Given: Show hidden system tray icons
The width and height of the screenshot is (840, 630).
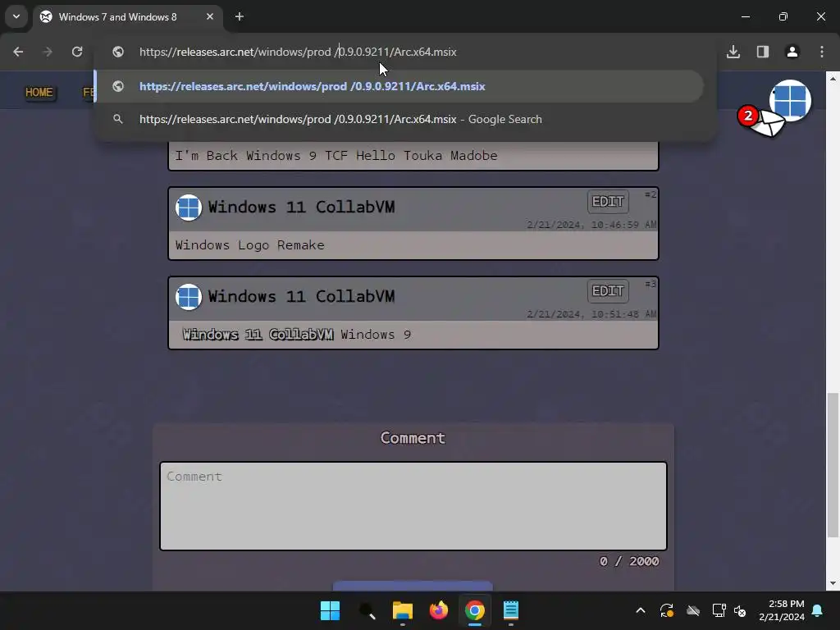Looking at the screenshot, I should [x=641, y=610].
